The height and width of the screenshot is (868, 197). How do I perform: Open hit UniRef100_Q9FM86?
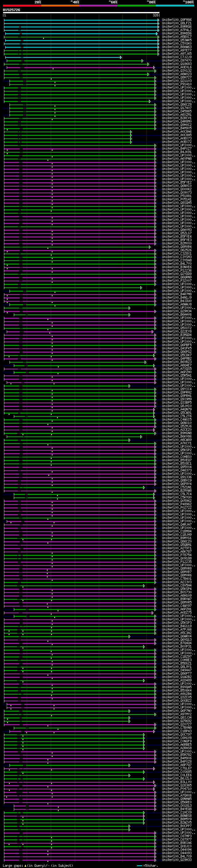pos(176,20)
